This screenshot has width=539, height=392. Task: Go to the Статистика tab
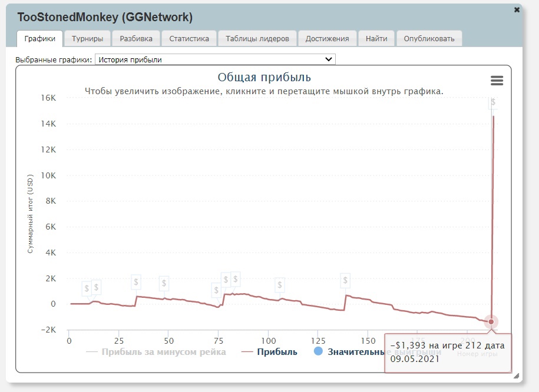click(x=189, y=39)
